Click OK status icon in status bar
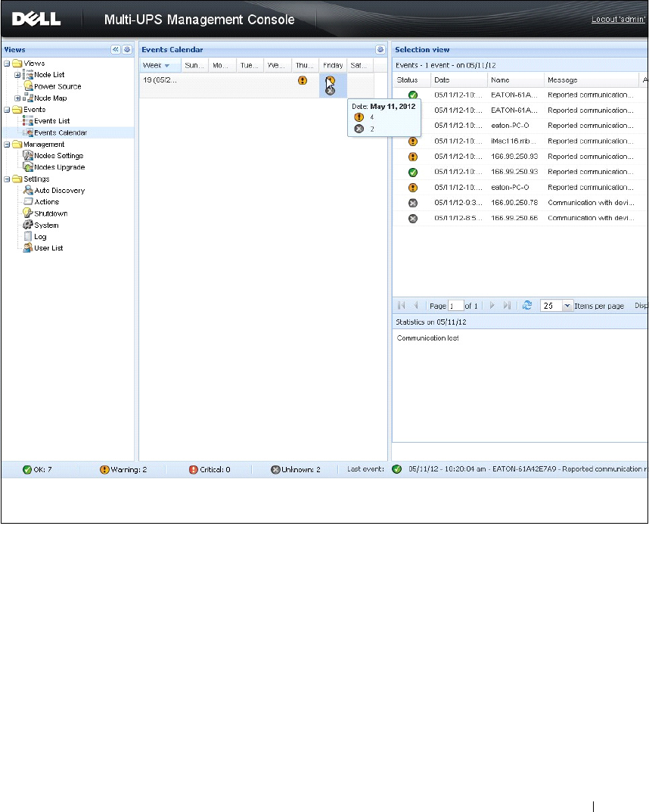The width and height of the screenshot is (649, 812). [27, 470]
